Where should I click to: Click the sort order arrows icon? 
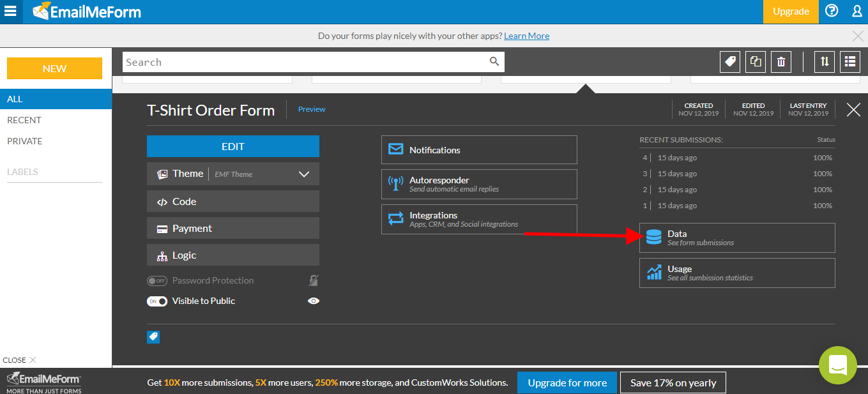coord(825,61)
